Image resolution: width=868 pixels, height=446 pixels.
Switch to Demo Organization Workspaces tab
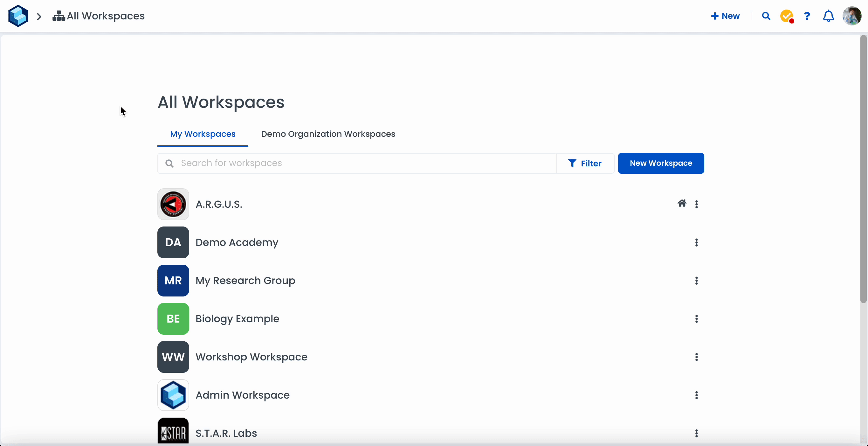328,134
